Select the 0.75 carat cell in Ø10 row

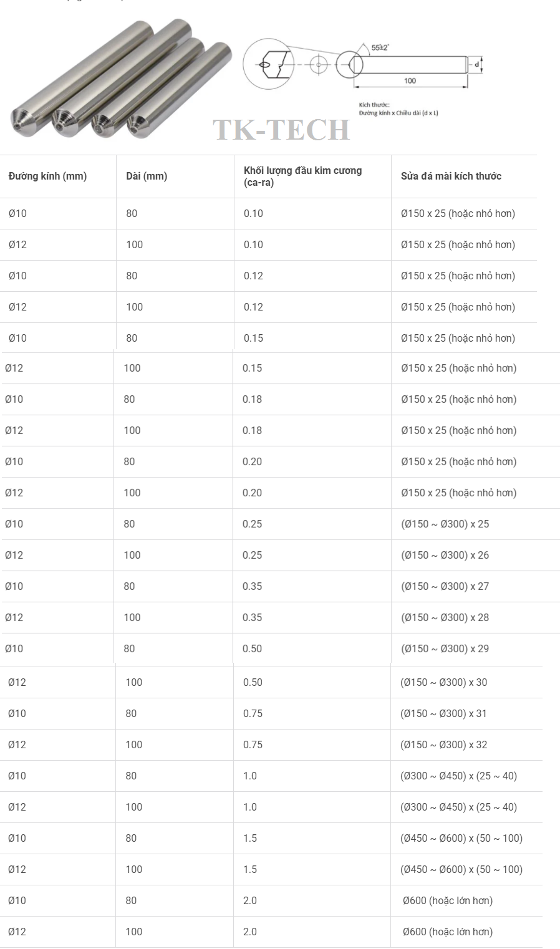[253, 713]
